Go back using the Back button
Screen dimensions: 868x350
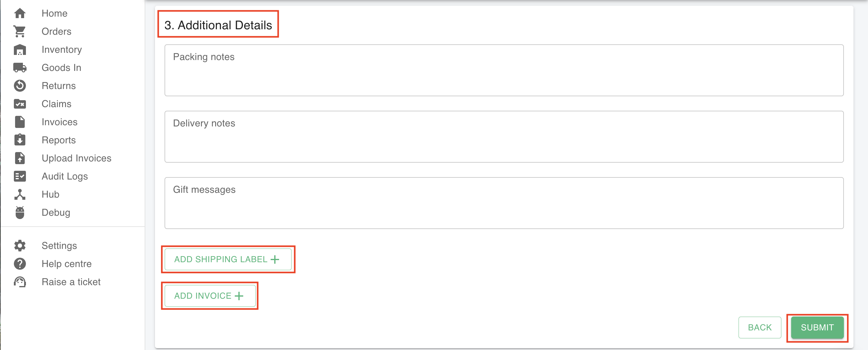click(759, 327)
